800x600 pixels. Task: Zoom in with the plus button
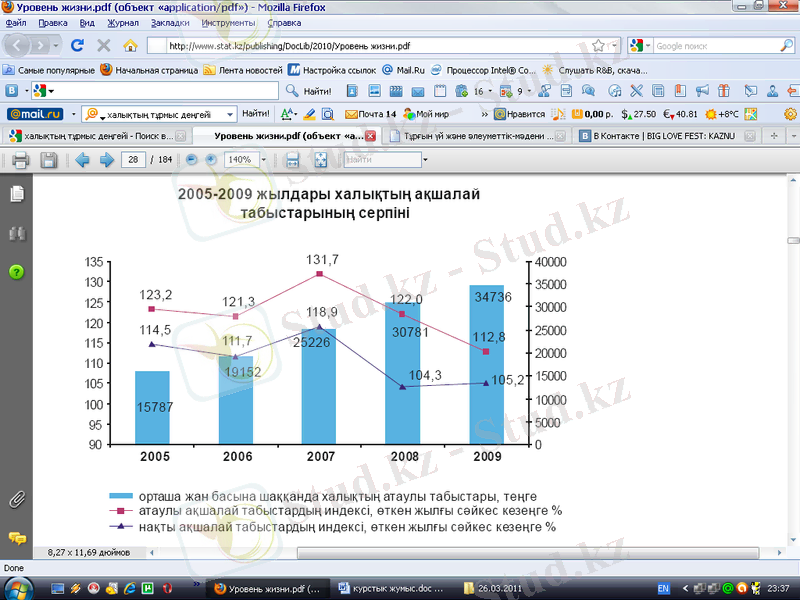(x=211, y=160)
